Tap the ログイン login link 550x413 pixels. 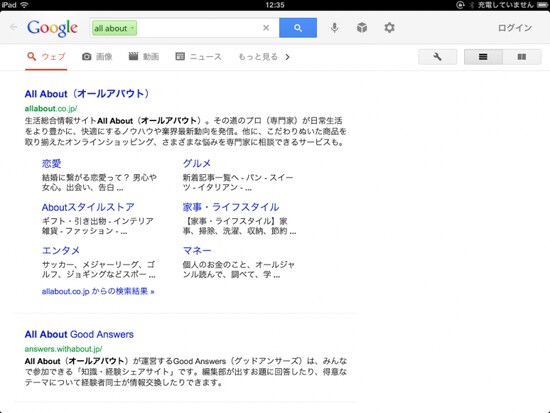click(x=515, y=28)
